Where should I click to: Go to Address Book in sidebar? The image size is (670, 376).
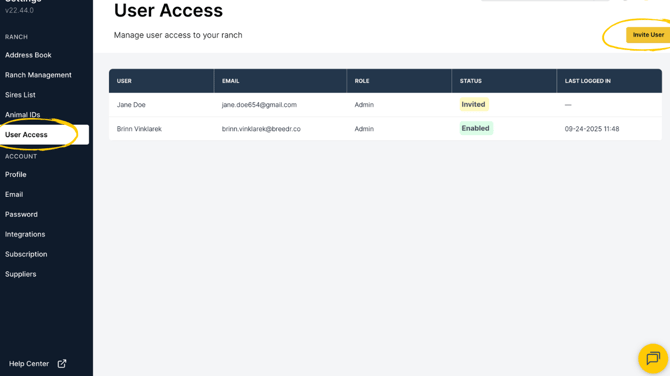point(28,55)
